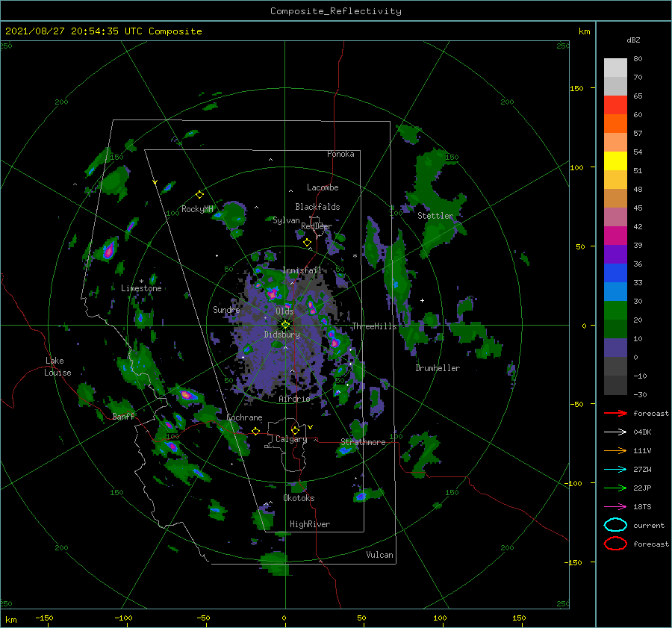Select the cyan 27ZW arrow icon
672x628 pixels.
(615, 470)
